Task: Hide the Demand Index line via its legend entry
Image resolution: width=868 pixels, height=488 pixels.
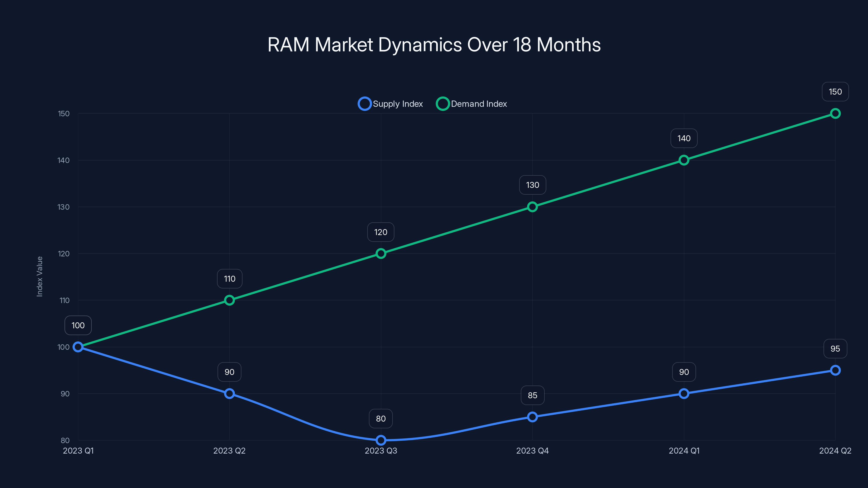Action: (x=478, y=104)
